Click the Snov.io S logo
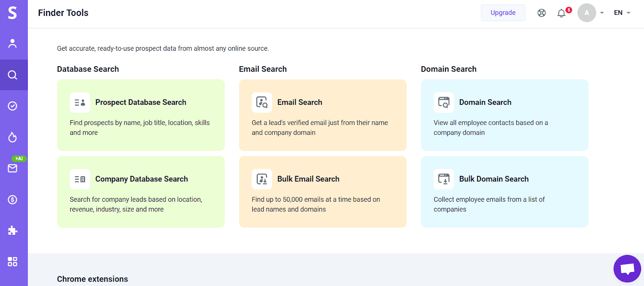 pyautogui.click(x=13, y=13)
